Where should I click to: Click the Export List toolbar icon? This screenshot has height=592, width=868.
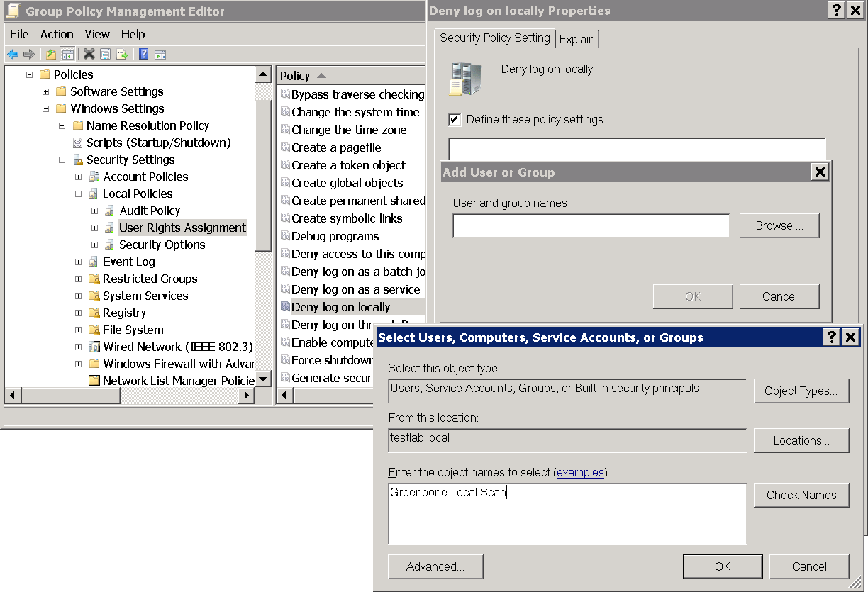coord(122,54)
